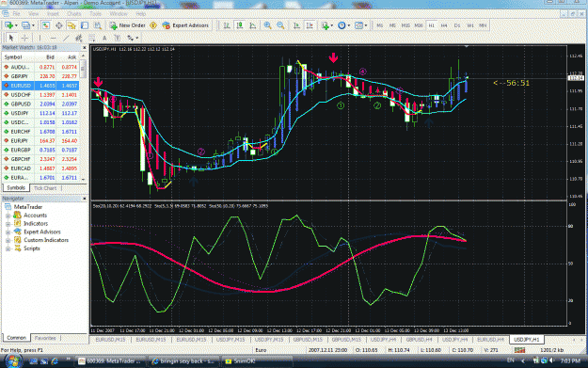Select the horizontal line drawing tool
588x368 pixels.
(53, 38)
